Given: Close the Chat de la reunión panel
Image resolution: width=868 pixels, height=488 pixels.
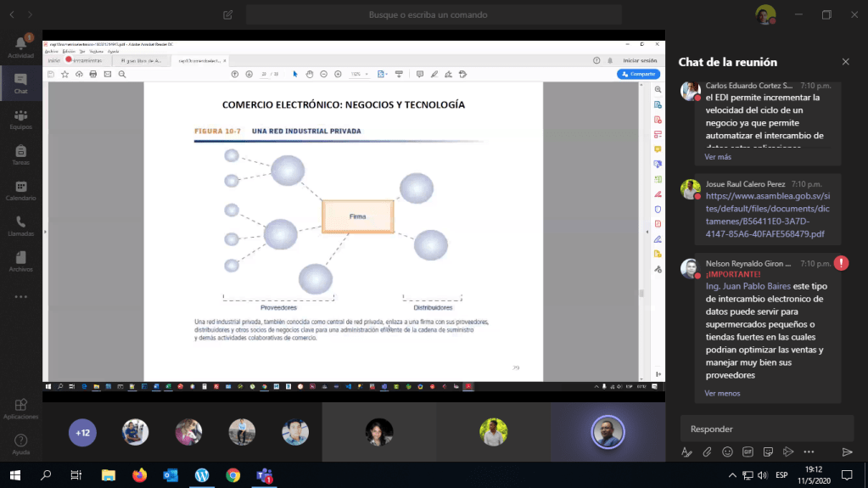Looking at the screenshot, I should tap(845, 62).
